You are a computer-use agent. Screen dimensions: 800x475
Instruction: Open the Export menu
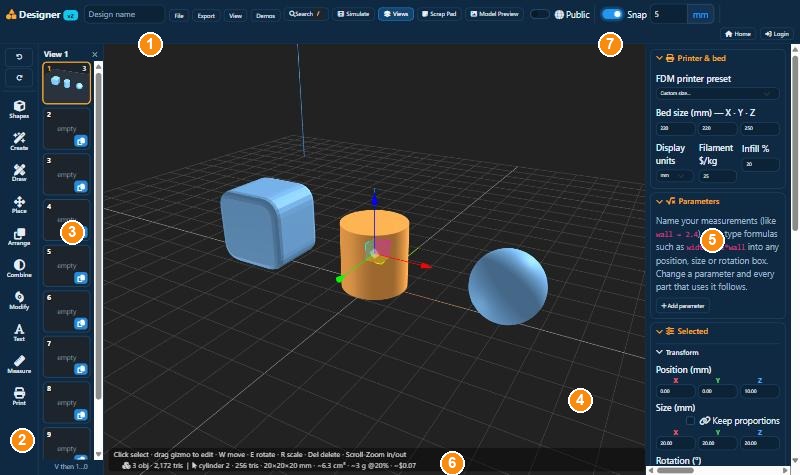click(x=206, y=15)
